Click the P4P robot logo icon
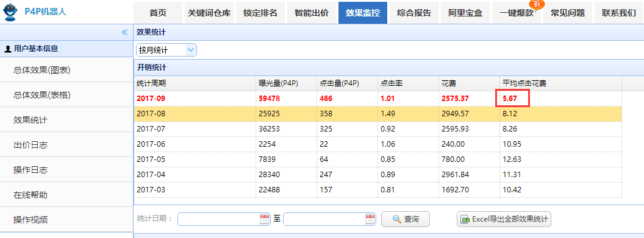 [x=10, y=12]
